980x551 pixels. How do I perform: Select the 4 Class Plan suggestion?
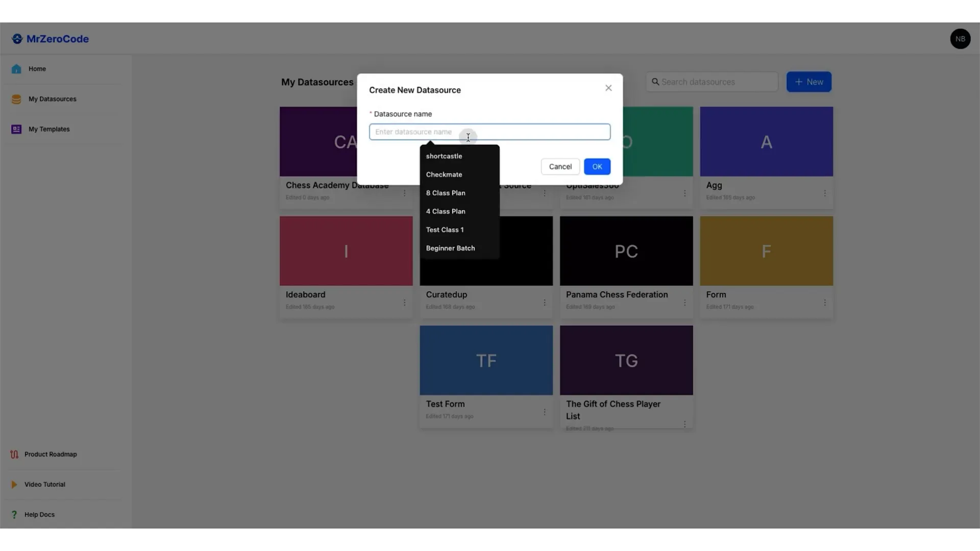(459, 211)
